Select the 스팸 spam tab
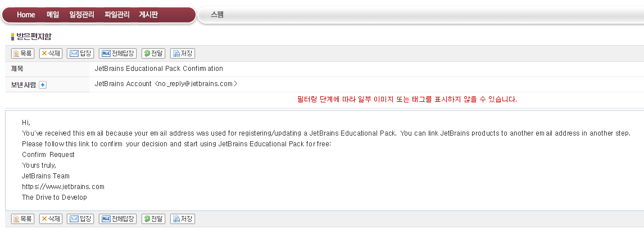Viewport: 644px width, 238px height. click(217, 15)
